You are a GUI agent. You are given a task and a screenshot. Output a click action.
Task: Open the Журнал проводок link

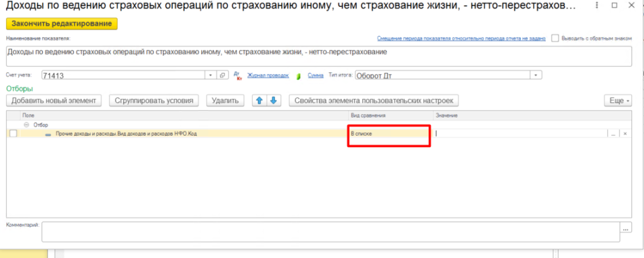(268, 75)
